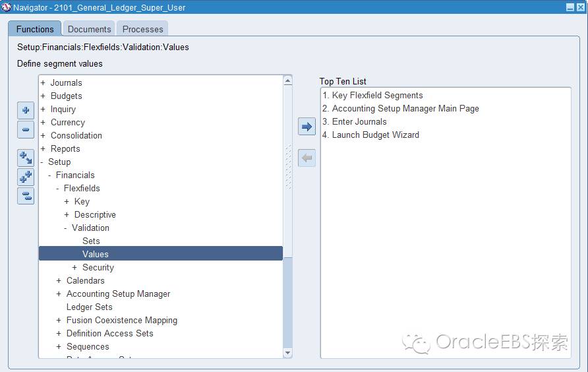Expand the Currency node
Image resolution: width=588 pixels, height=372 pixels.
coord(43,123)
